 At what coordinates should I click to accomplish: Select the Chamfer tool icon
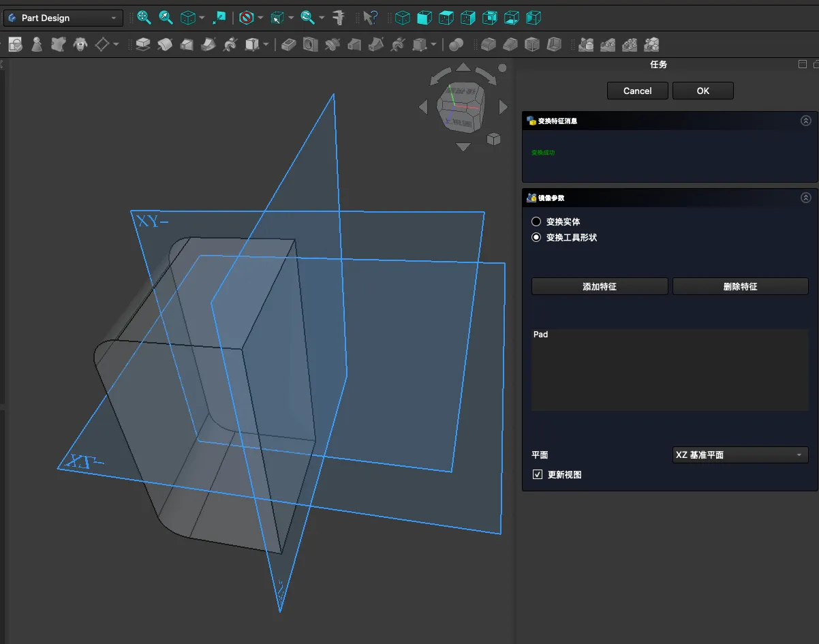(510, 45)
